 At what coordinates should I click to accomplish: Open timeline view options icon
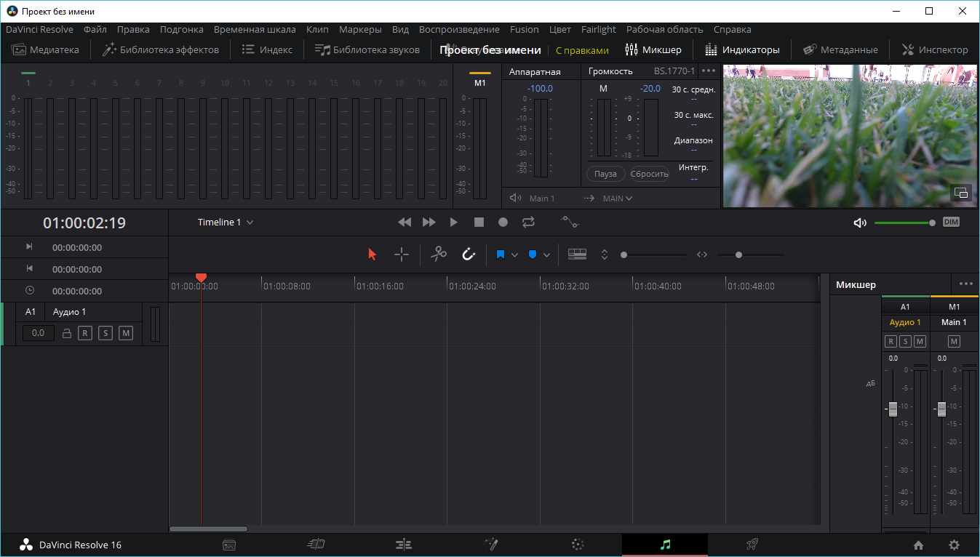(577, 255)
